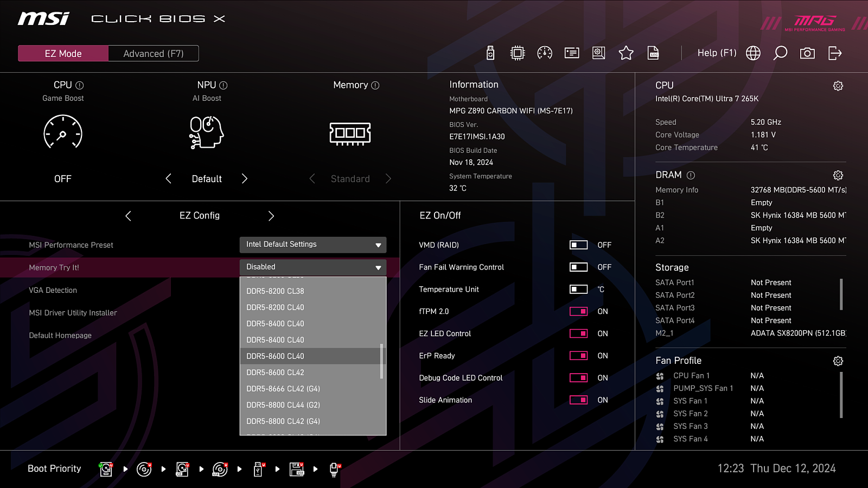
Task: Open Favorites star icon
Action: point(626,53)
